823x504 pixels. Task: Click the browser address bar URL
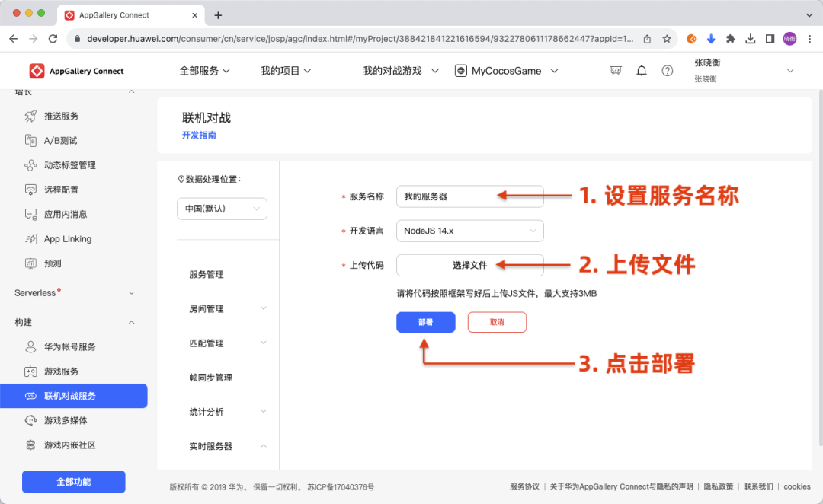click(360, 39)
